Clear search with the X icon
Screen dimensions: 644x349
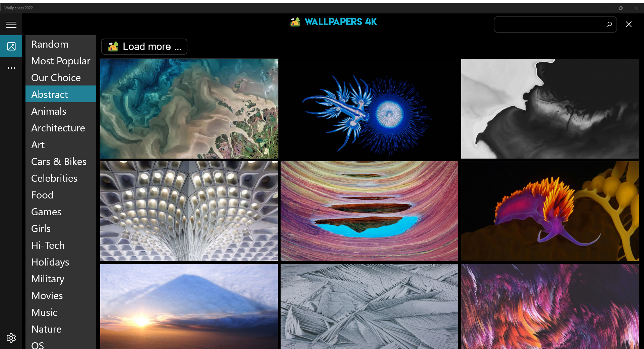(x=629, y=24)
